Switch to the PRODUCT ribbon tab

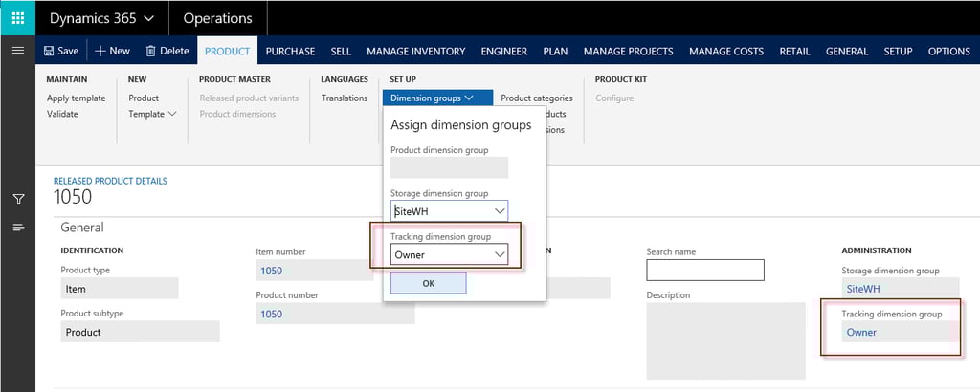coord(228,52)
